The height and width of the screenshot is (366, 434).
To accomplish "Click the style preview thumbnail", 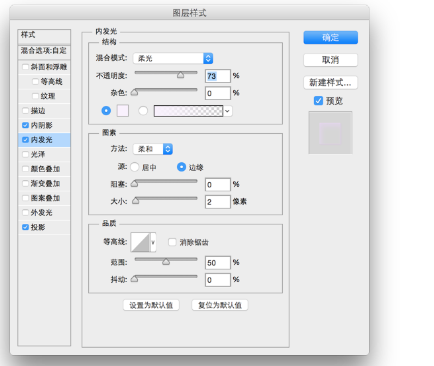I will 330,133.
